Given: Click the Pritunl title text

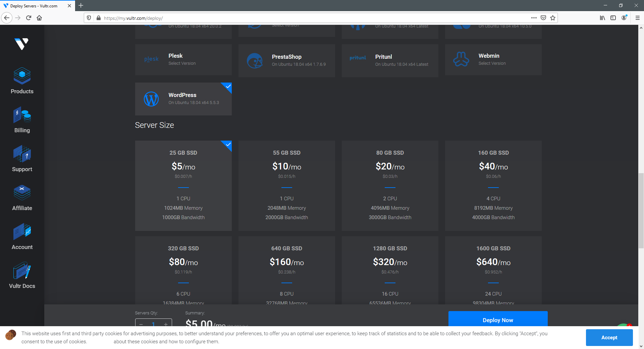Looking at the screenshot, I should [383, 57].
